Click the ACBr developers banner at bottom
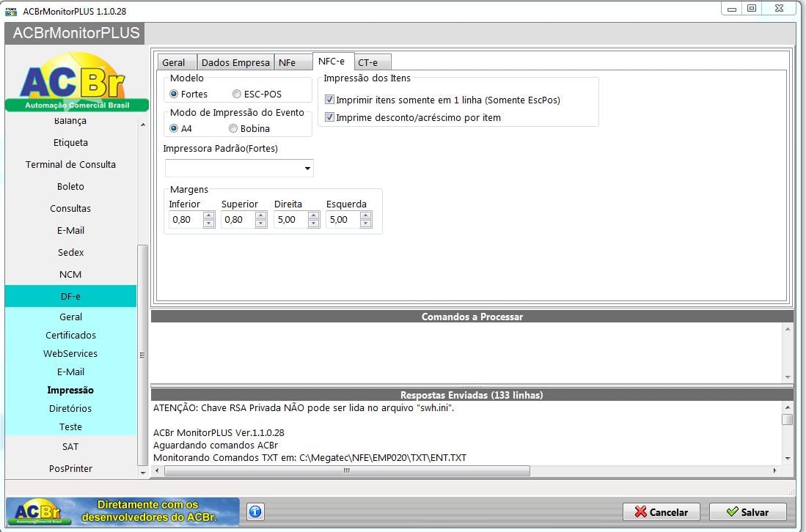Image resolution: width=806 pixels, height=532 pixels. pos(122,511)
